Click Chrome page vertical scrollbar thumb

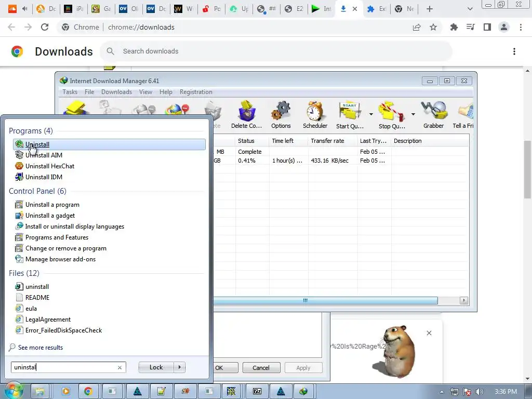(527, 170)
